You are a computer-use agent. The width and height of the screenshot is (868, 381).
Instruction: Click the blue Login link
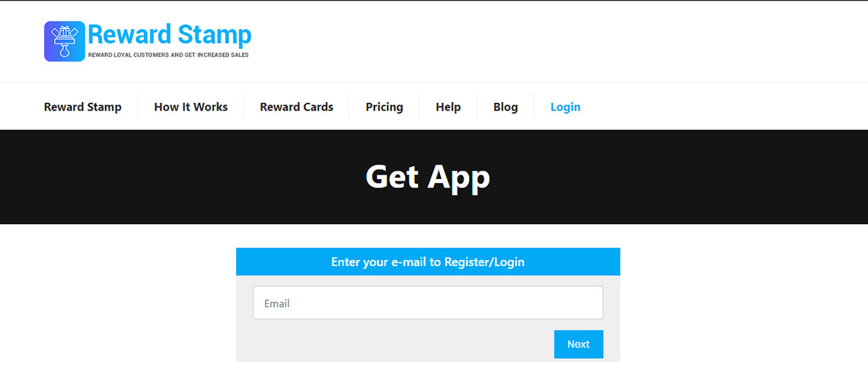coord(565,107)
